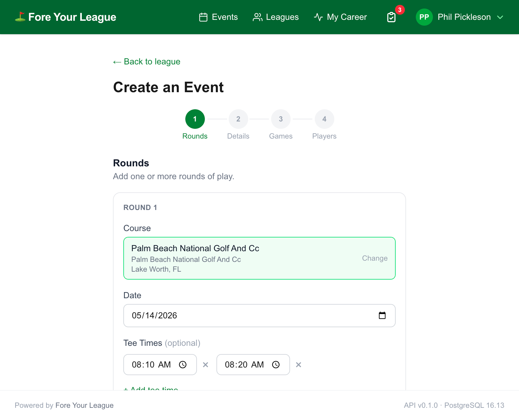Viewport: 519px width, 420px height.
Task: Click the Games step label
Action: (281, 136)
